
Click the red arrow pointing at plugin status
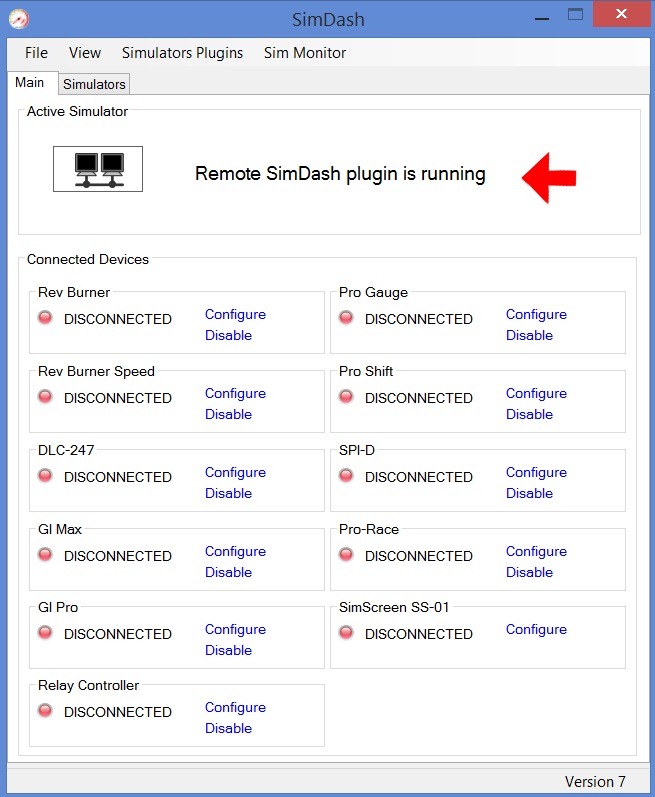(548, 176)
